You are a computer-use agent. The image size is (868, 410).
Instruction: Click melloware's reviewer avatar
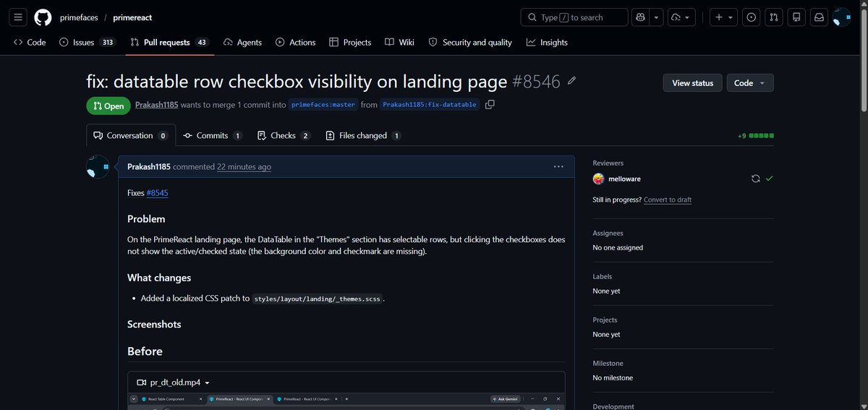598,179
